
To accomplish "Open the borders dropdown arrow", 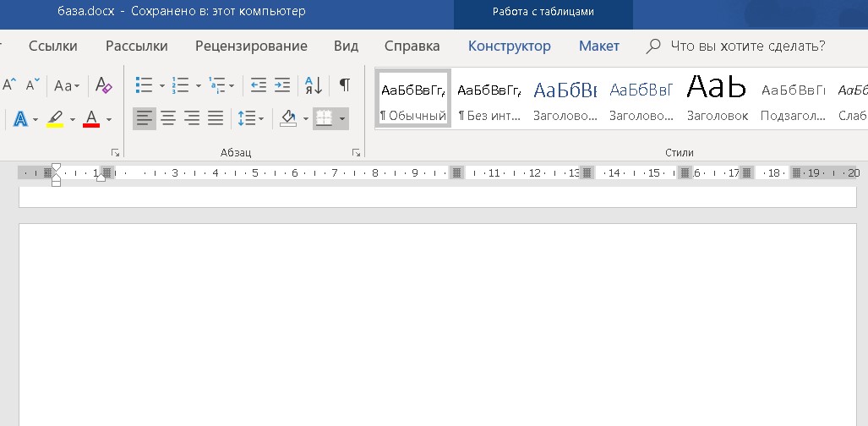I will tap(342, 119).
